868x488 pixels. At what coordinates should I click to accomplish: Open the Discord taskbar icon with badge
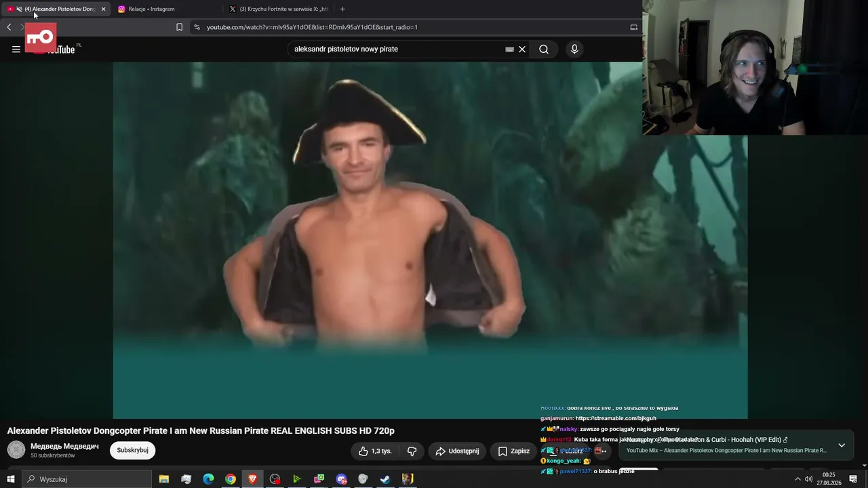341,479
